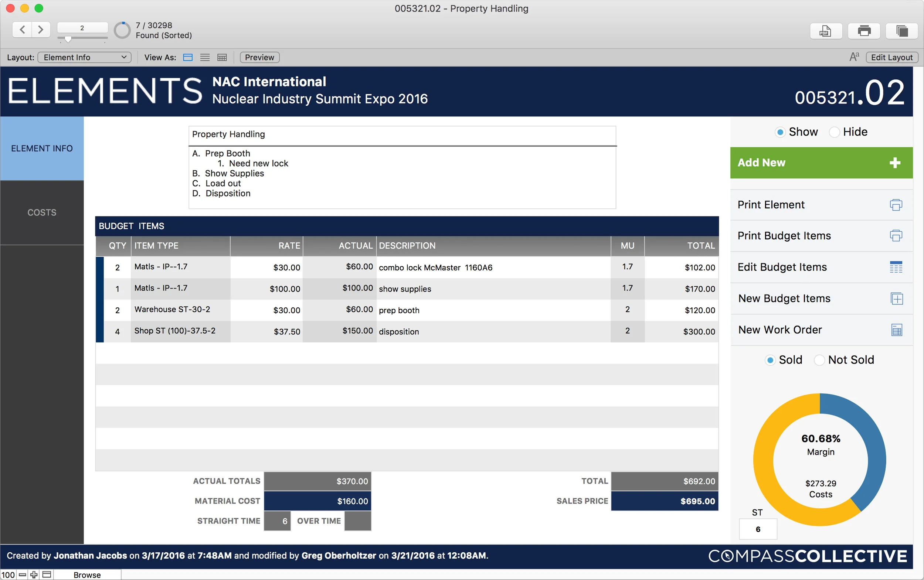The image size is (924, 580).
Task: Open the Layout dropdown showing Element Info
Action: pyautogui.click(x=84, y=57)
